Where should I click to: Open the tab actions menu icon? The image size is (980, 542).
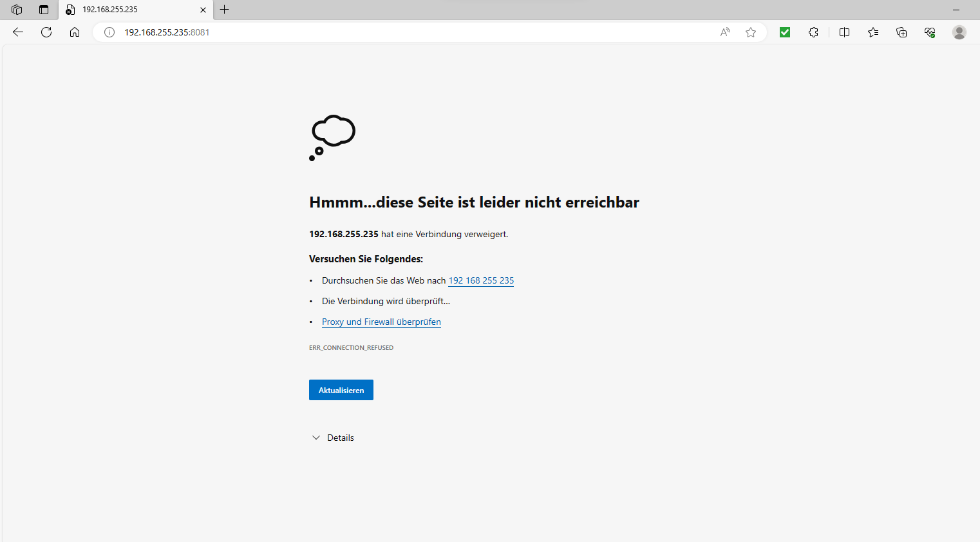click(44, 10)
